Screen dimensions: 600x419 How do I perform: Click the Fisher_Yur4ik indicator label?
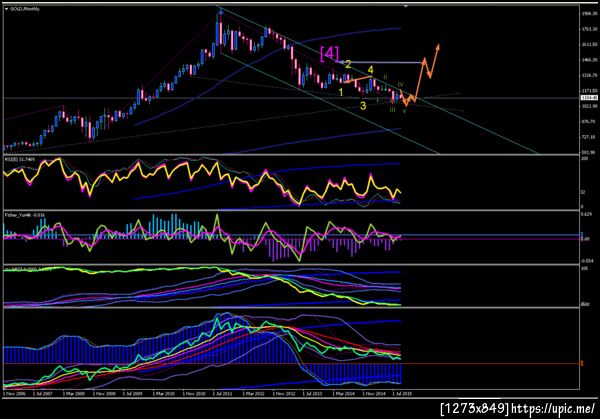coord(24,215)
